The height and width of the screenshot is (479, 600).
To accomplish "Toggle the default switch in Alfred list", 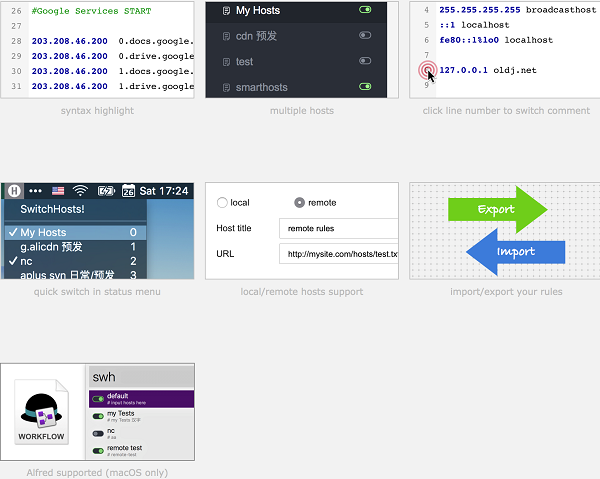I will tap(98, 399).
